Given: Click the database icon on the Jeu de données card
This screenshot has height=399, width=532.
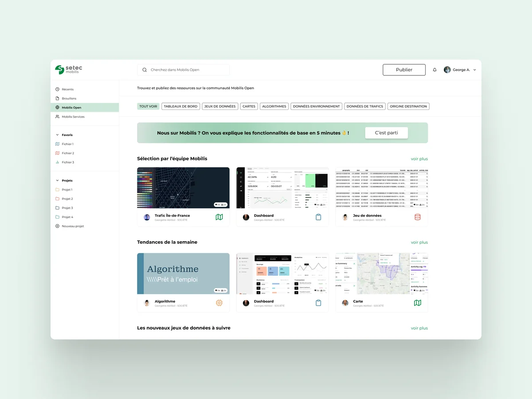Looking at the screenshot, I should click(x=418, y=217).
